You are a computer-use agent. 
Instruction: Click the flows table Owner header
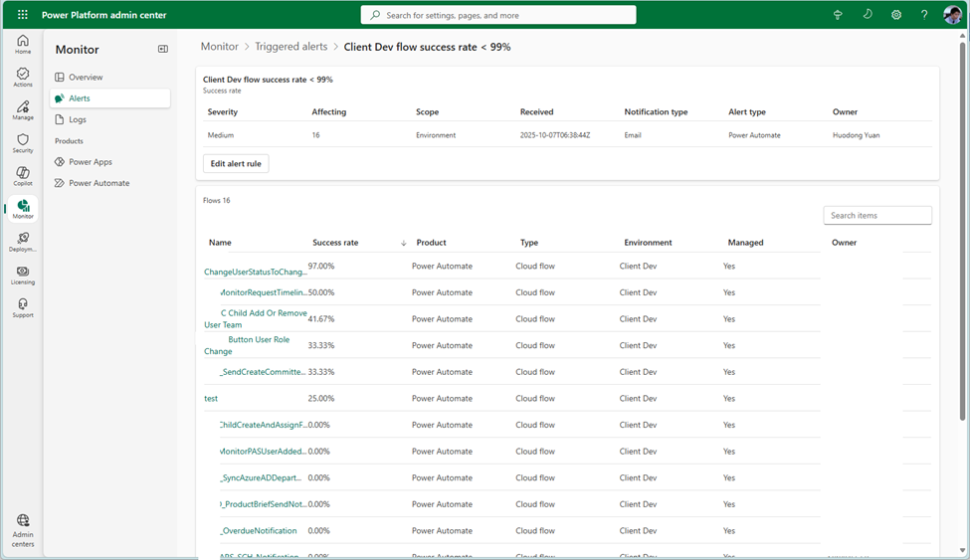(844, 243)
